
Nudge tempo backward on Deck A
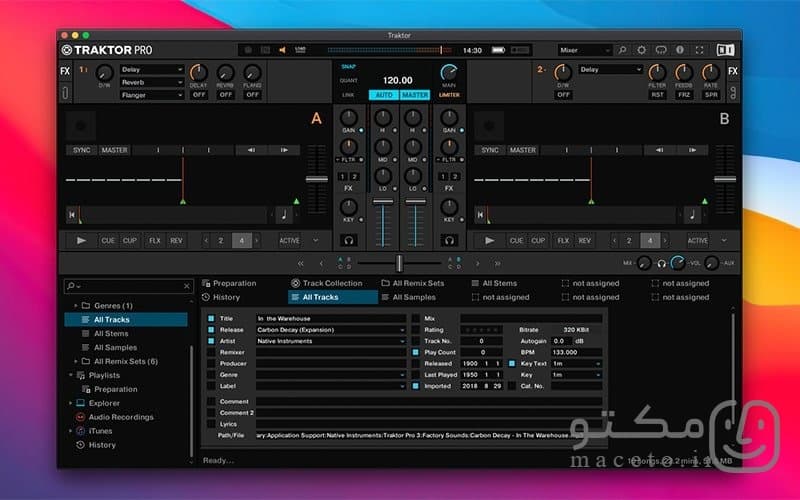coord(251,150)
